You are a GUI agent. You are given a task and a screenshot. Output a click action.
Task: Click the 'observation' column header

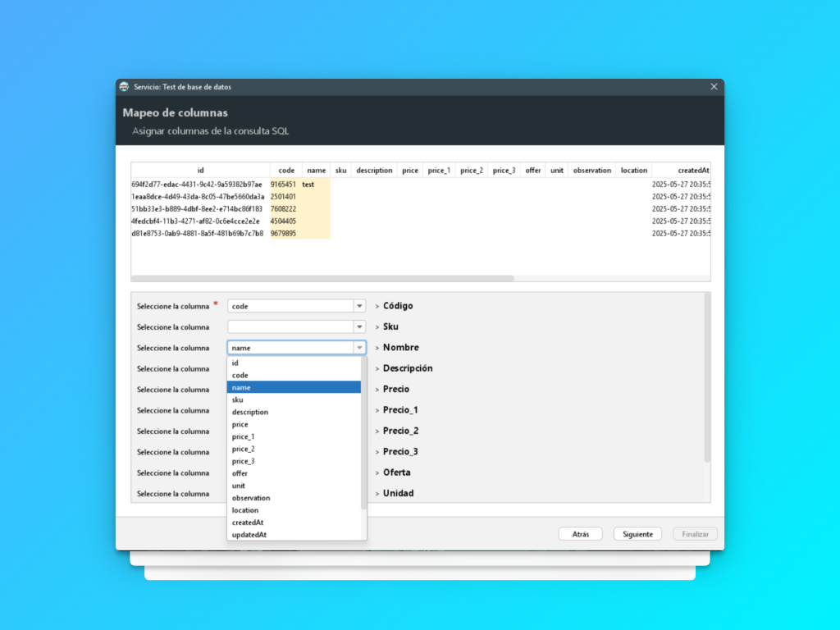point(592,171)
